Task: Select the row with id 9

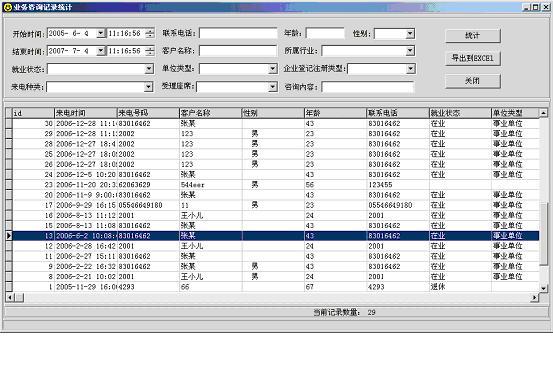Action: tap(276, 267)
